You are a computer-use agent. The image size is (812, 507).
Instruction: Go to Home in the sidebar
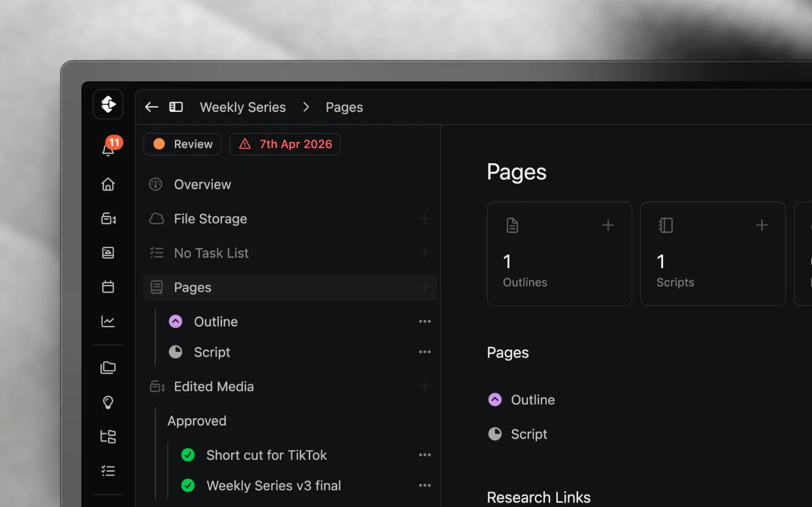(108, 184)
